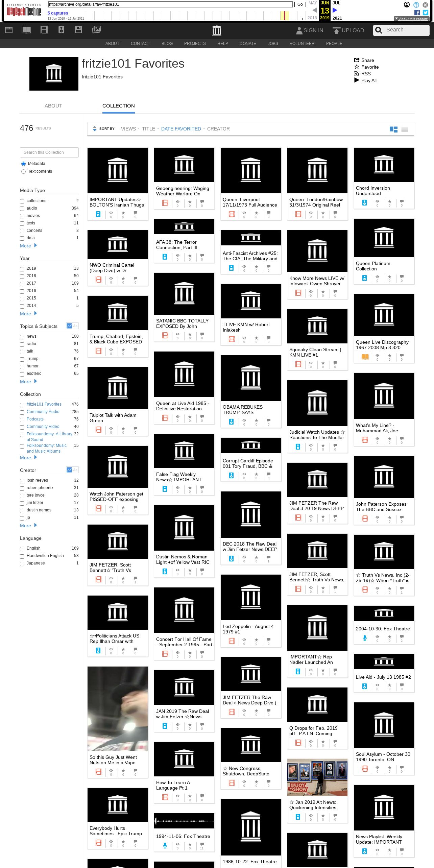Click Search this Collection field
The image size is (434, 868).
tap(49, 152)
